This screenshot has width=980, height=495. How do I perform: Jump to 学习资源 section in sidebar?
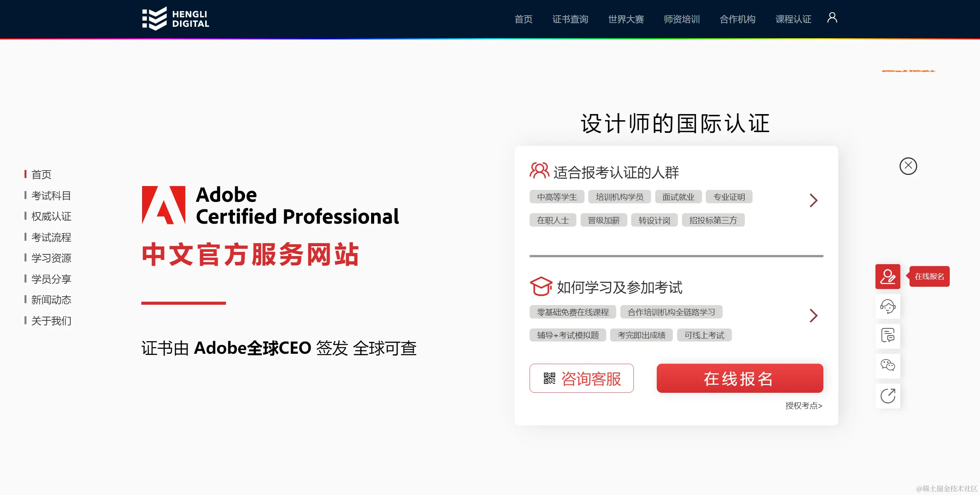tap(51, 258)
